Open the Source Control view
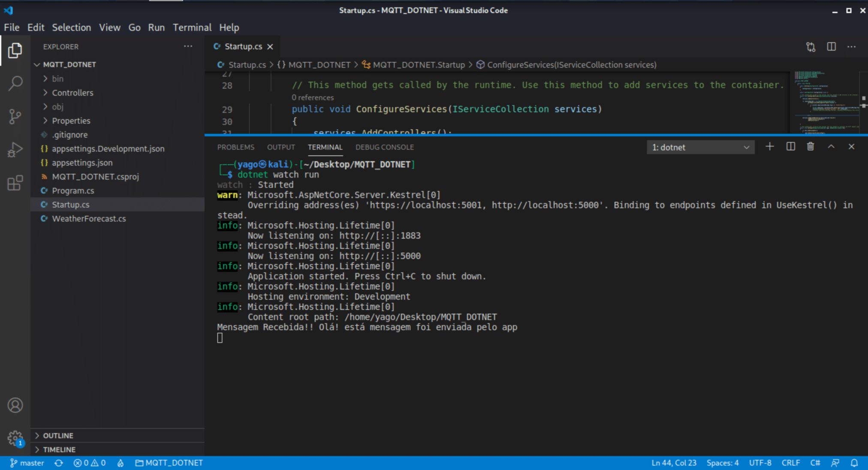 [x=15, y=116]
